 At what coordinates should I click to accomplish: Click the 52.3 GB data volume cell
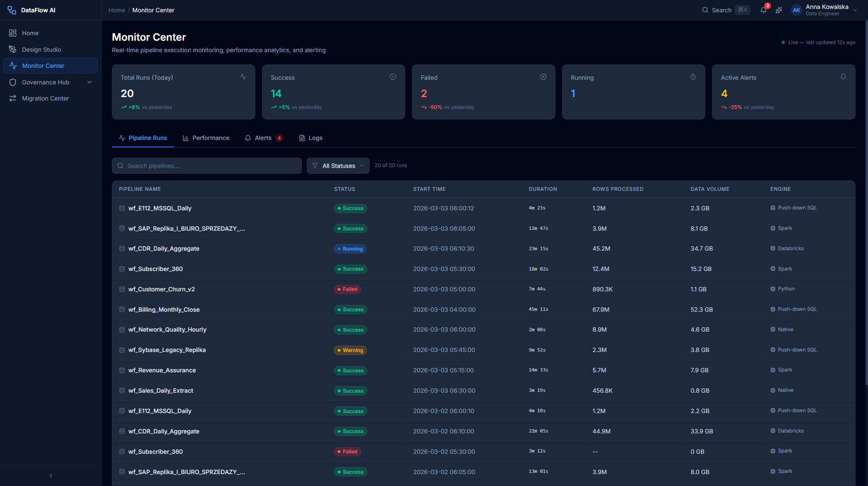(701, 310)
